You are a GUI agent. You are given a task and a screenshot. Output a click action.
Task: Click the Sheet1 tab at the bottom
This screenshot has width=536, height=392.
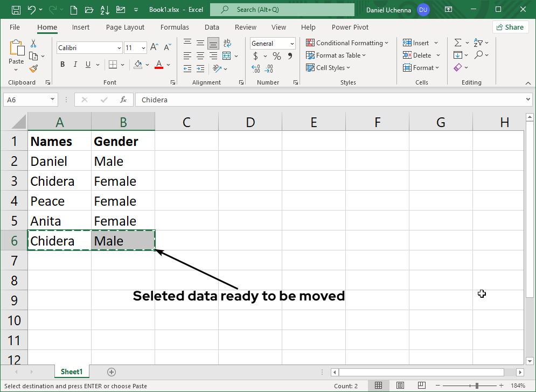[72, 372]
